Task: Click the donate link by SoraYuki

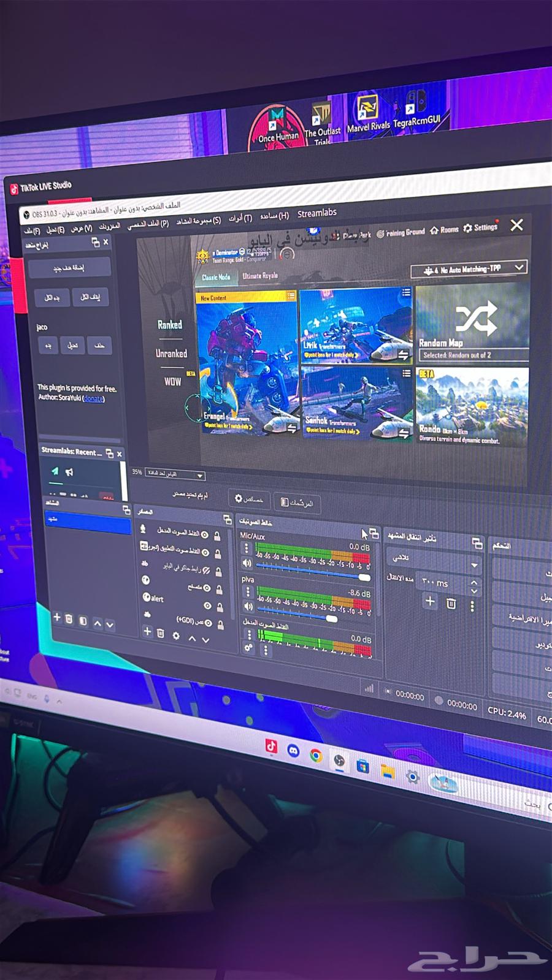Action: [x=93, y=399]
